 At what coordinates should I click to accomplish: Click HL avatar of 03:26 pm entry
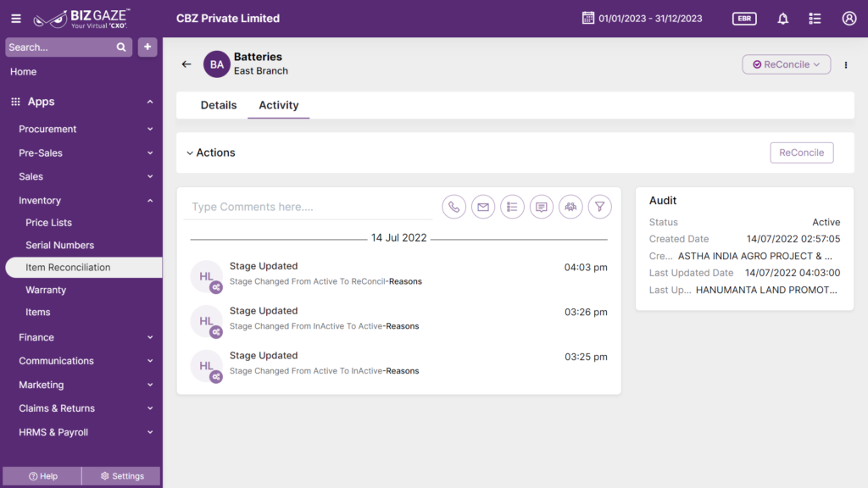pos(207,321)
